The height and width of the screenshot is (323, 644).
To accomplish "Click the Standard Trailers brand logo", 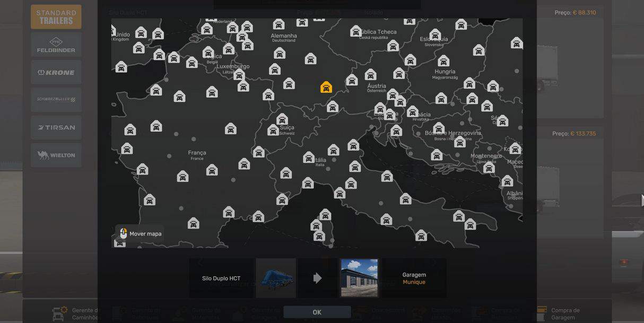I will 56,17.
